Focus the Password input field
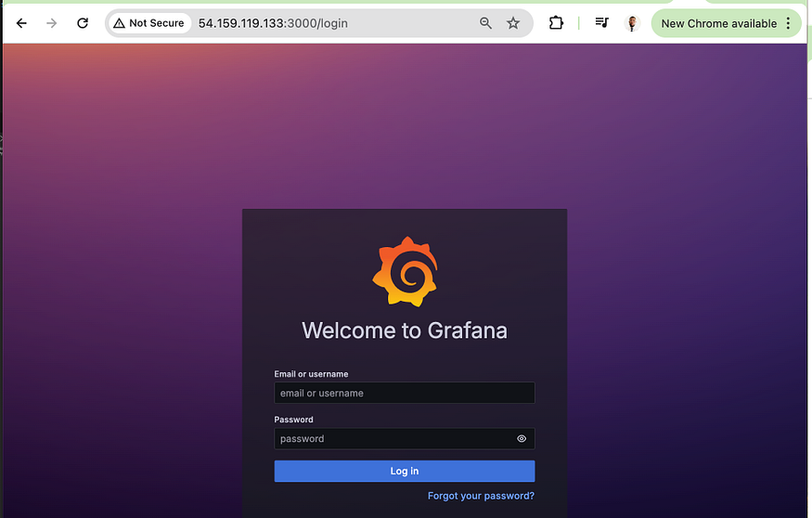Image resolution: width=812 pixels, height=518 pixels. pyautogui.click(x=405, y=439)
